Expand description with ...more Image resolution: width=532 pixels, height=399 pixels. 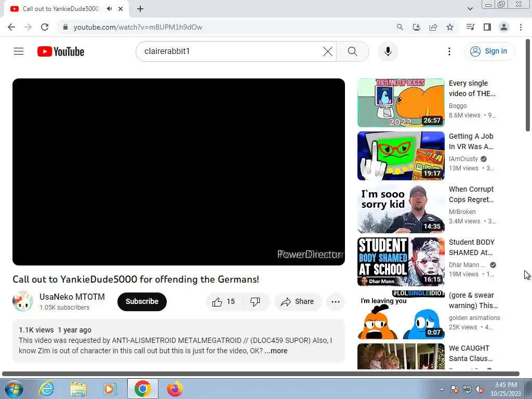(x=276, y=351)
